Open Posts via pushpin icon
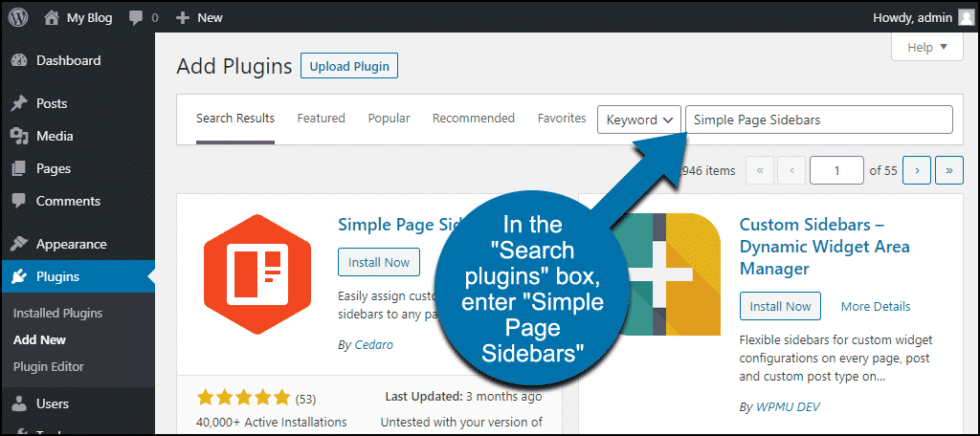980x436 pixels. pos(19,103)
